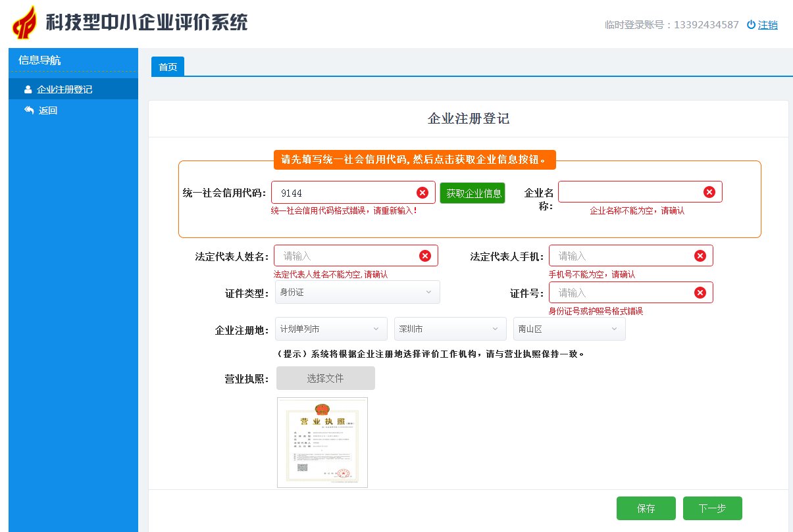The width and height of the screenshot is (793, 532).
Task: Click the clear icon in credit code field
Action: coord(422,192)
